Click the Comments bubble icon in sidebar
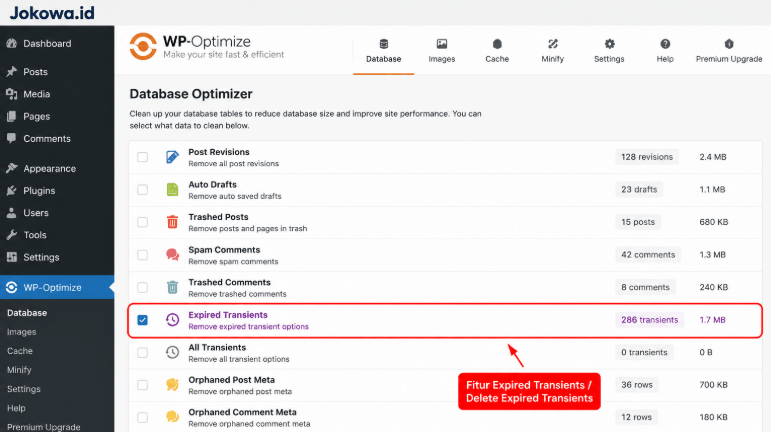Image resolution: width=771 pixels, height=432 pixels. pos(12,139)
